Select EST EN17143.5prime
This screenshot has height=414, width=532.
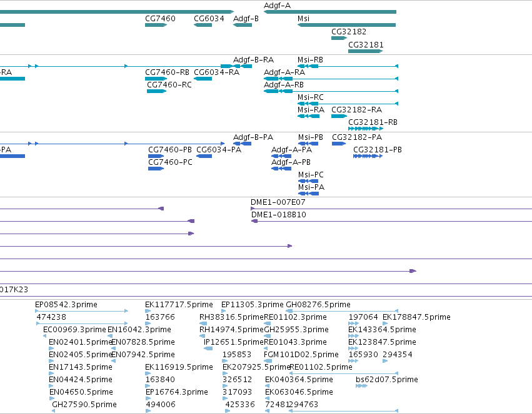[x=81, y=368]
